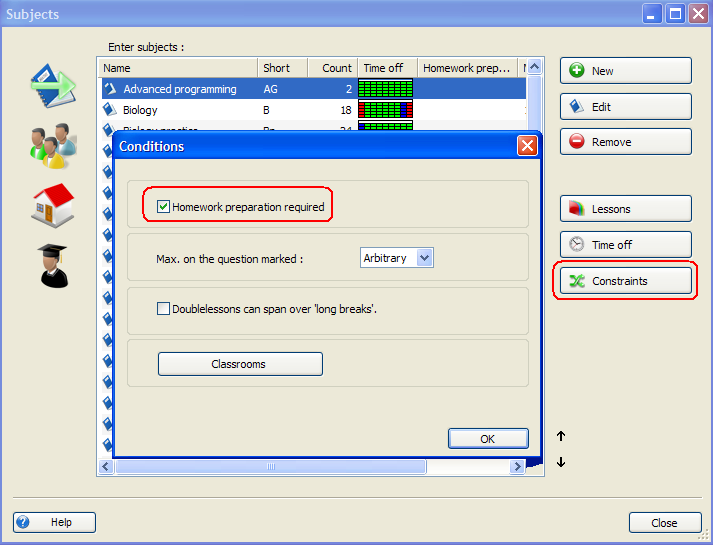The width and height of the screenshot is (713, 545).
Task: Confirm the Conditions dialog with OK
Action: [487, 439]
